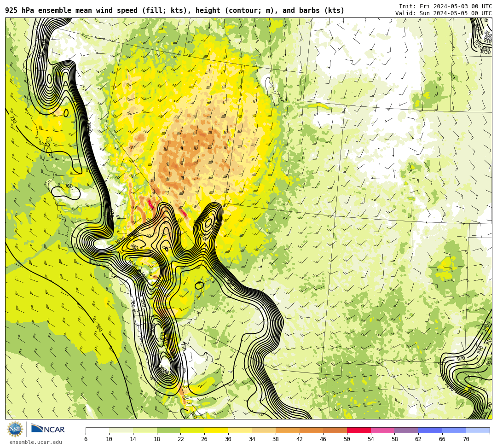This screenshot has width=497, height=448.
Task: Open the ensemble.ucar.edu text link
Action: (36, 442)
